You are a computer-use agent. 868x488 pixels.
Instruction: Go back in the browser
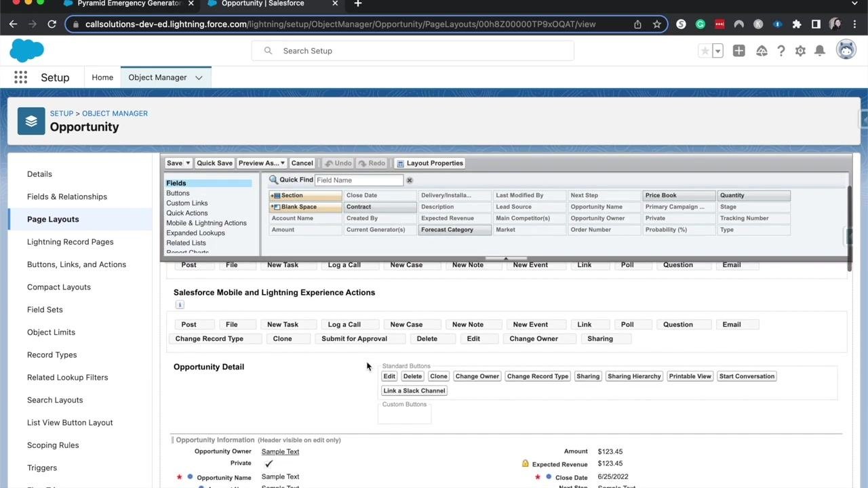[13, 24]
